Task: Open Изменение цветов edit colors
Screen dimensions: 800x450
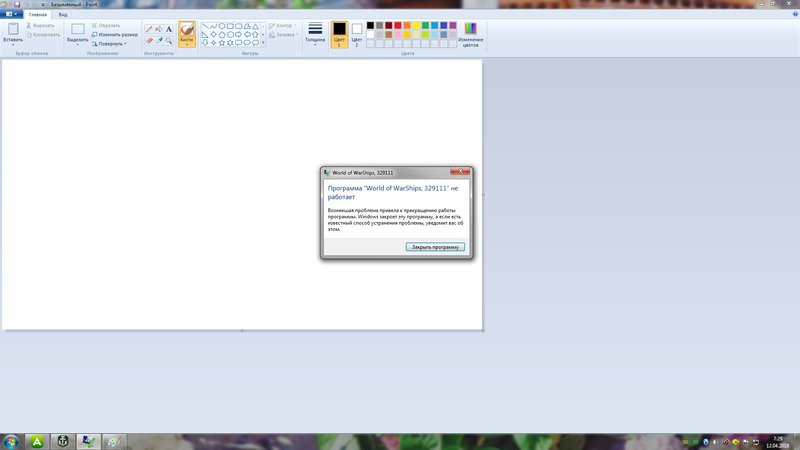Action: click(x=470, y=34)
